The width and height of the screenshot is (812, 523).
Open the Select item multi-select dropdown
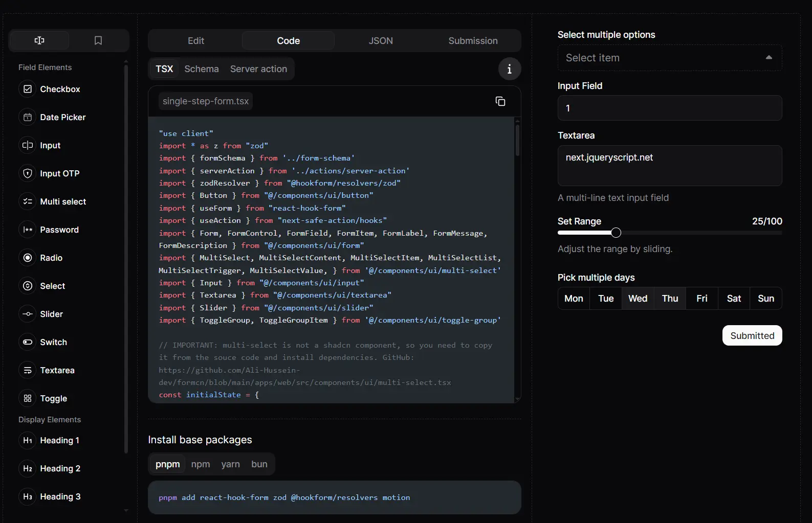pos(669,58)
